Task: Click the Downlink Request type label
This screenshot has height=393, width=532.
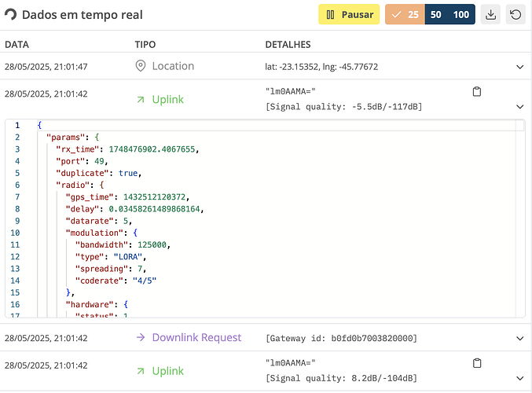Action: (196, 338)
